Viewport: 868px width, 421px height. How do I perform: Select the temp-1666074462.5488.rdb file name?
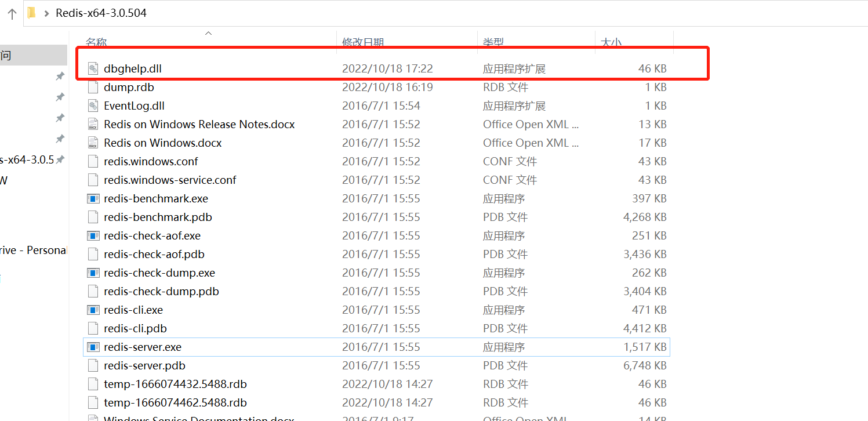tap(175, 402)
